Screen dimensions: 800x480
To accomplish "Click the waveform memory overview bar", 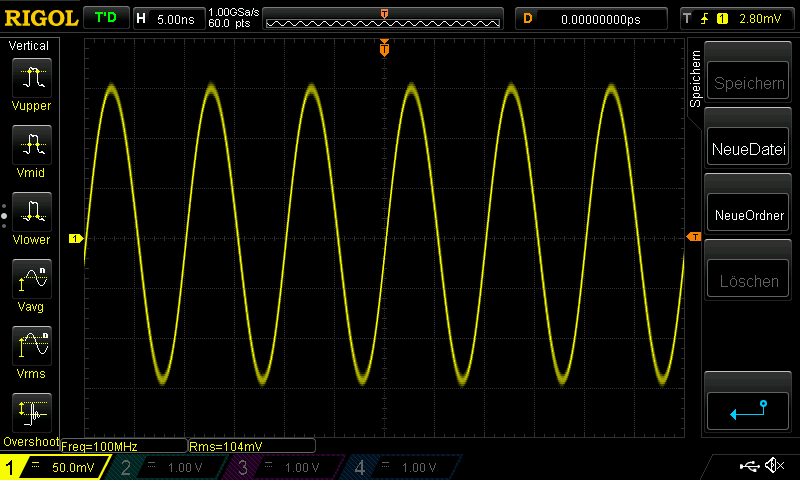I will [x=383, y=19].
